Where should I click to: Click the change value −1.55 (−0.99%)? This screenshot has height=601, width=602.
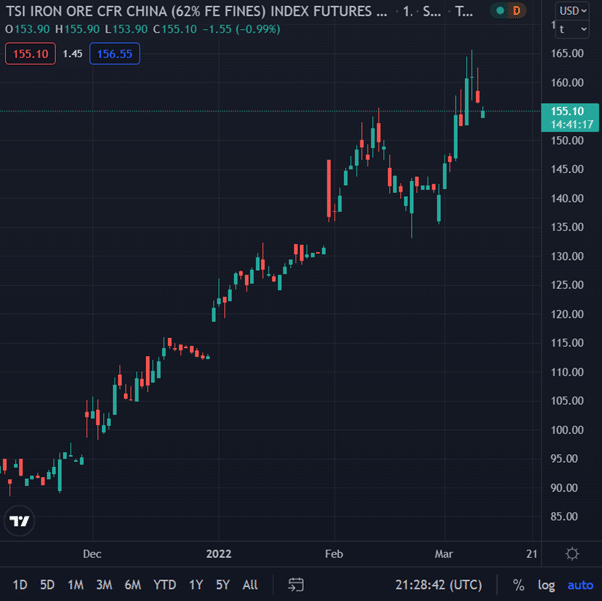(x=241, y=29)
